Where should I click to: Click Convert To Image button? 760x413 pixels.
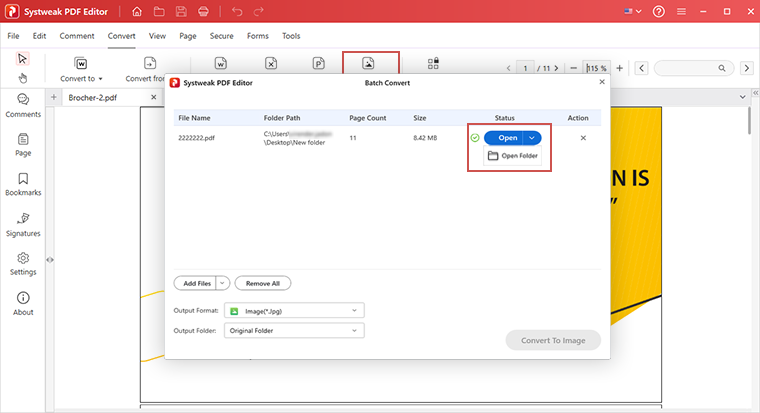tap(553, 340)
